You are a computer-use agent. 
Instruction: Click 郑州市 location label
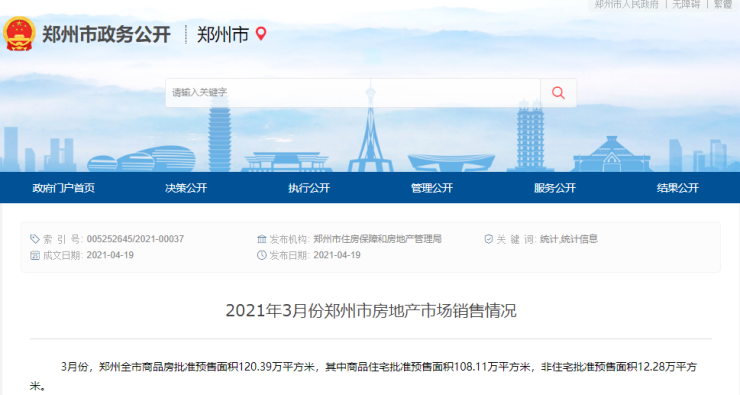click(x=222, y=34)
